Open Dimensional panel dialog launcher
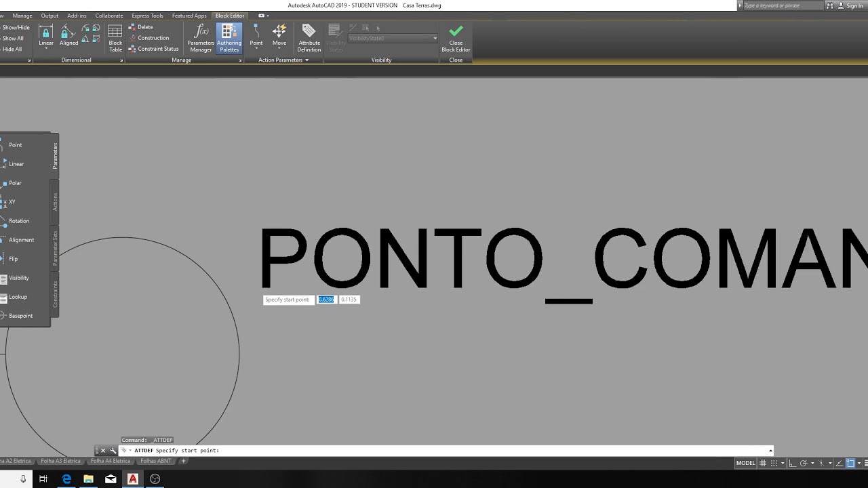 click(x=121, y=61)
